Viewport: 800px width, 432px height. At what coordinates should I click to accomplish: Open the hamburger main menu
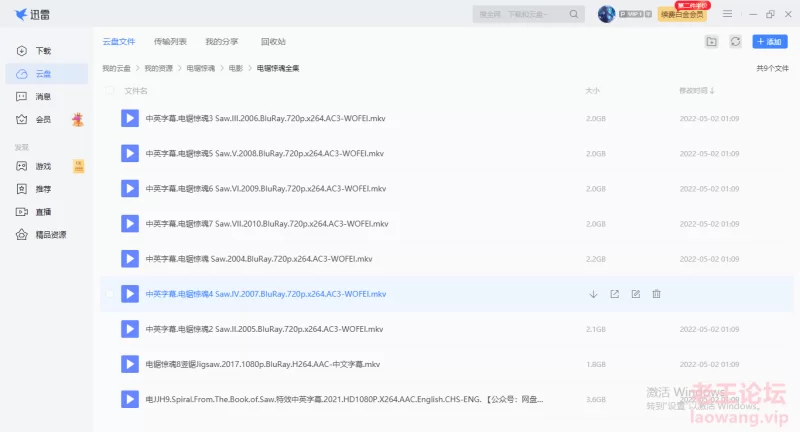tap(728, 14)
